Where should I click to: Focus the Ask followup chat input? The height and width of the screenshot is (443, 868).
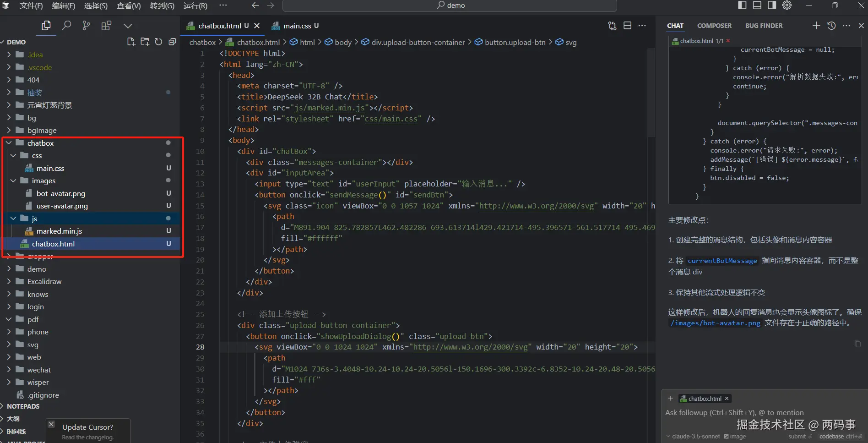click(764, 412)
